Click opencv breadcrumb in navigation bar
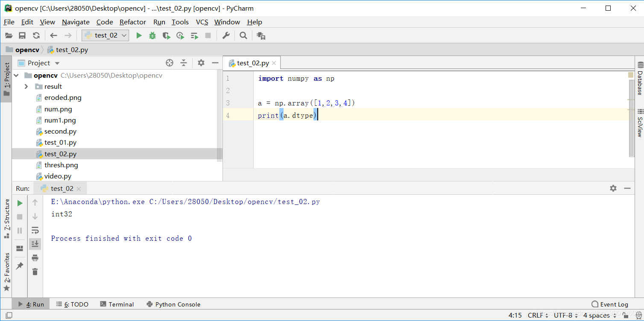The width and height of the screenshot is (644, 321). pyautogui.click(x=23, y=50)
